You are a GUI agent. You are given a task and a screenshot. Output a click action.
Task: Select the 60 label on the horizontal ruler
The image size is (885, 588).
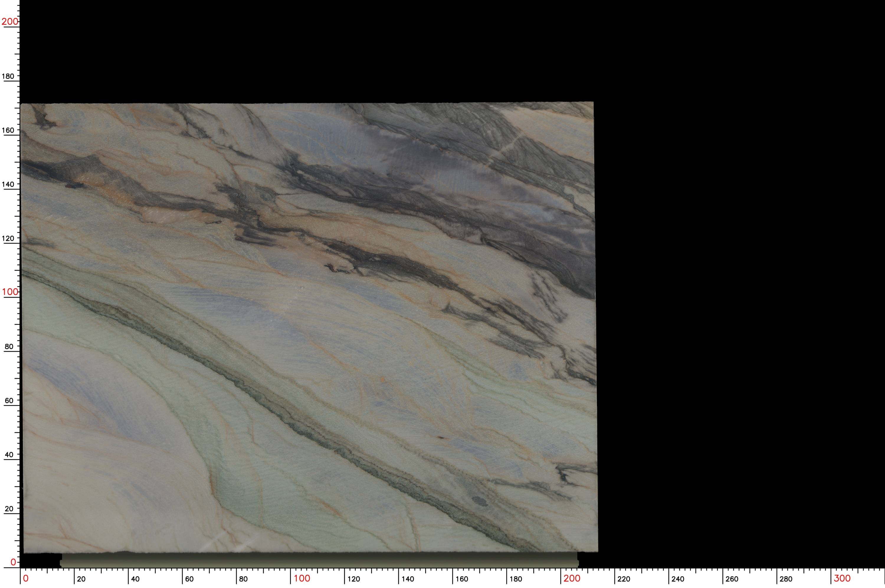(x=189, y=579)
